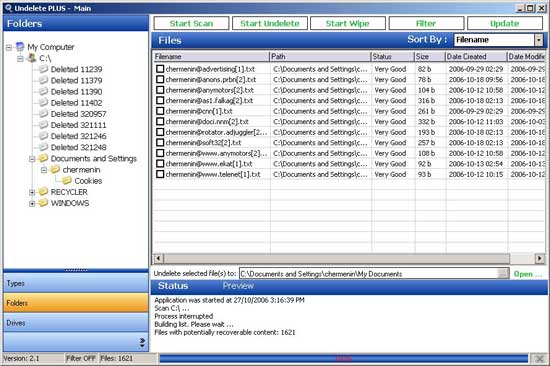Click the Update button
The height and width of the screenshot is (366, 550).
[x=504, y=23]
